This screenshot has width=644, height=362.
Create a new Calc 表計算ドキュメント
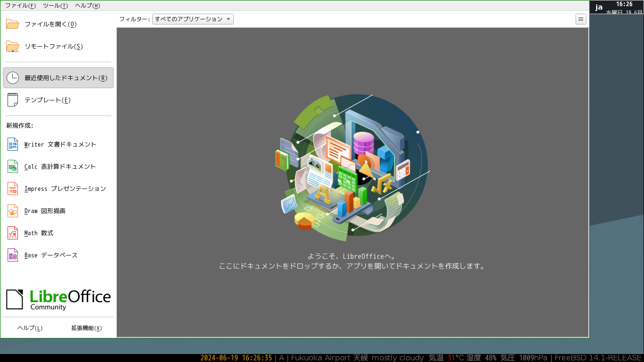[60, 166]
